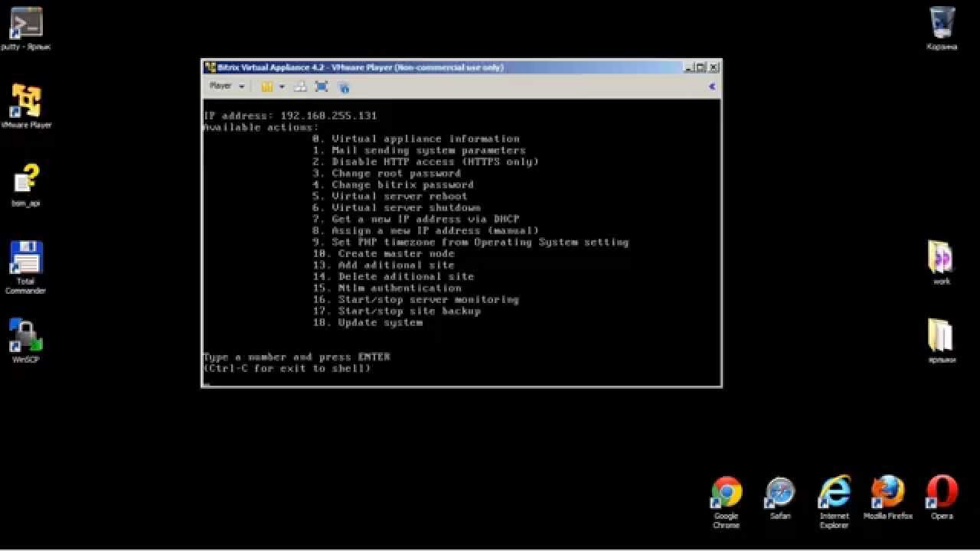Maximize the VMware Player window
The height and width of the screenshot is (551, 980).
click(701, 67)
